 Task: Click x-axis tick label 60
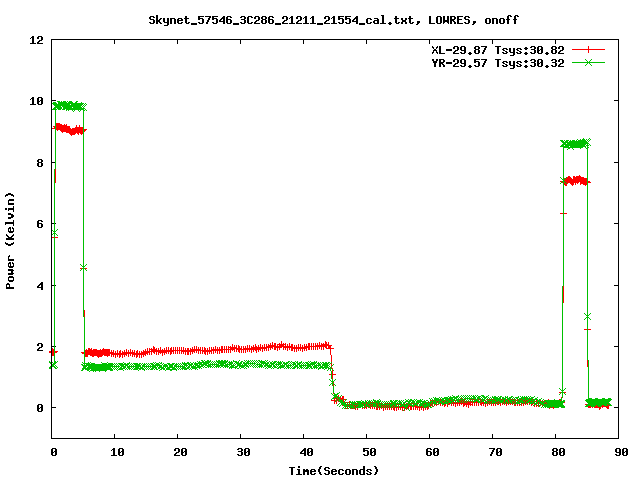[x=432, y=452]
